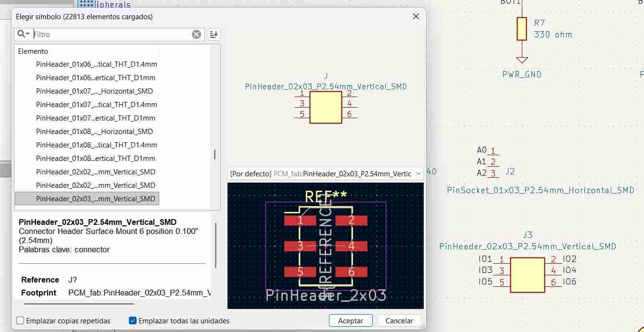Uncheck the blue checkbox at dialog bottom

(132, 320)
